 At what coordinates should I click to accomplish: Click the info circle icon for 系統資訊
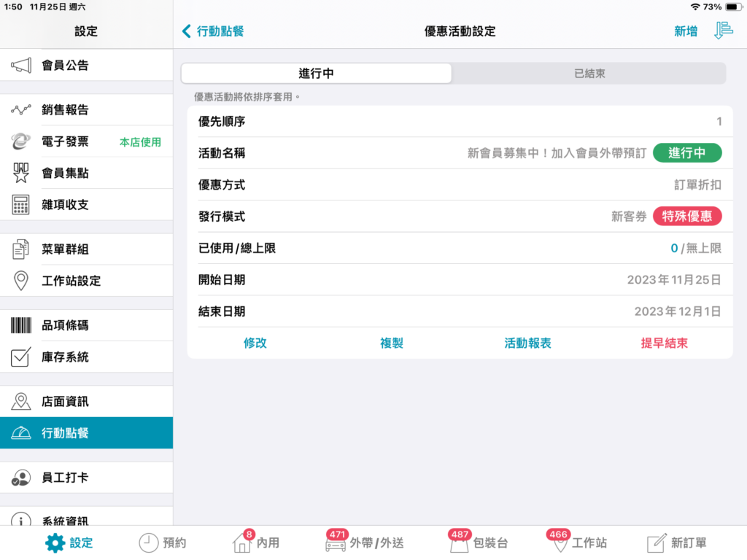pos(21,520)
